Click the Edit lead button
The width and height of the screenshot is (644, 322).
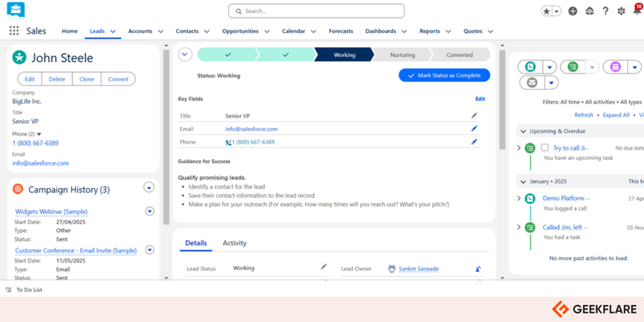[30, 79]
